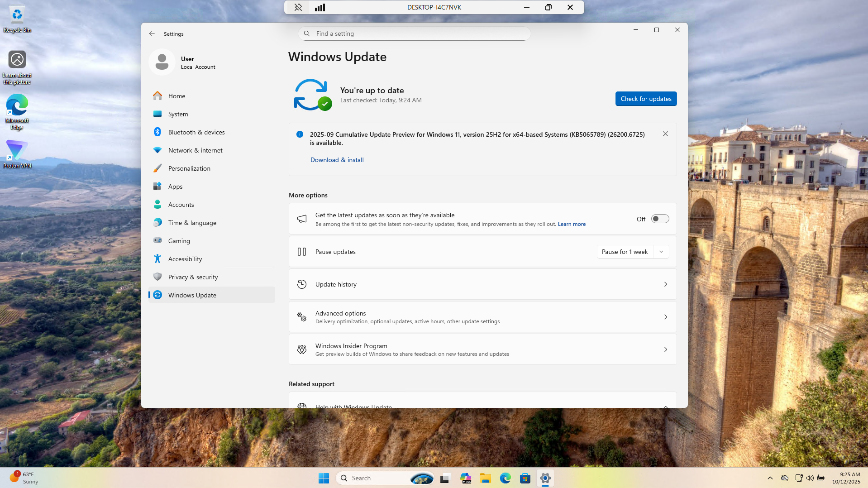Go to Privacy & security settings

pos(193,277)
